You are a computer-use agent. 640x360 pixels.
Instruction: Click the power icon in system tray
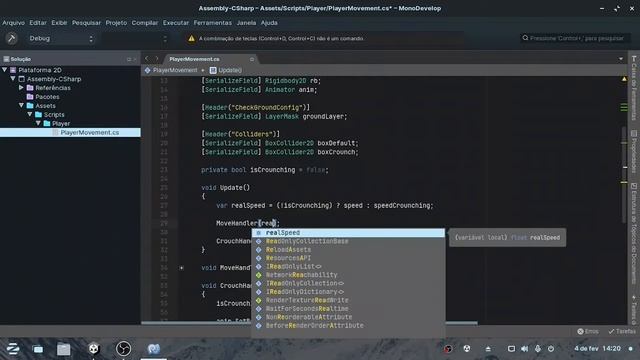point(551,349)
